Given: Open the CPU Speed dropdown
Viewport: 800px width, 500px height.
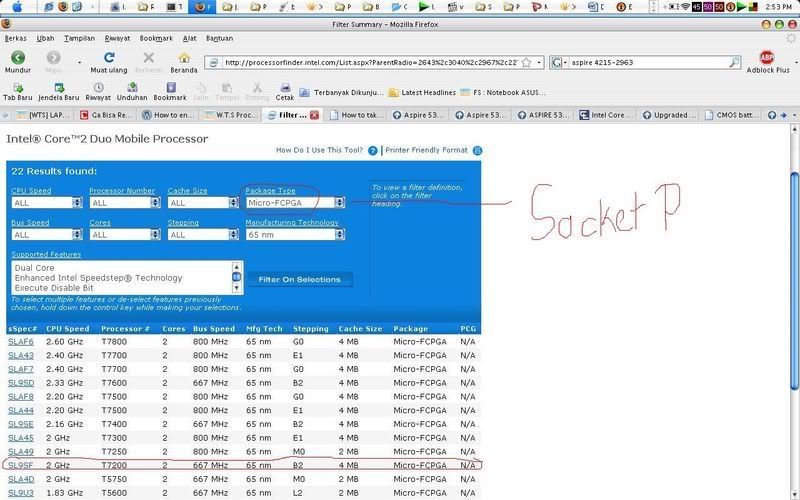Looking at the screenshot, I should (x=47, y=203).
